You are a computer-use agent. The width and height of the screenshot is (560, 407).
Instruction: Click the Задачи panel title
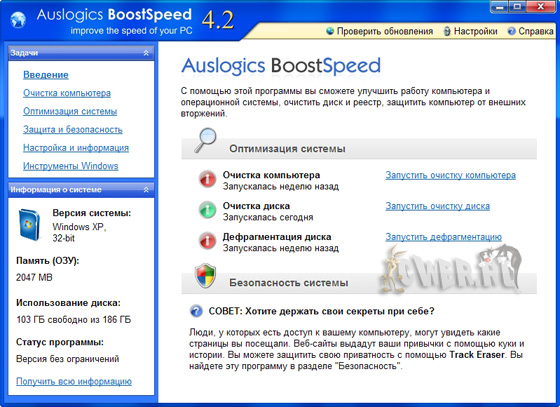(x=24, y=53)
